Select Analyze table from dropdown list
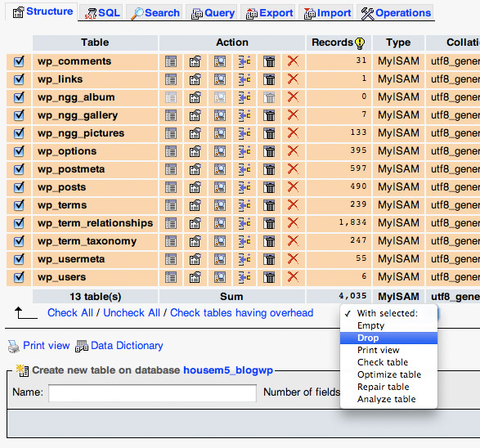 [x=388, y=399]
